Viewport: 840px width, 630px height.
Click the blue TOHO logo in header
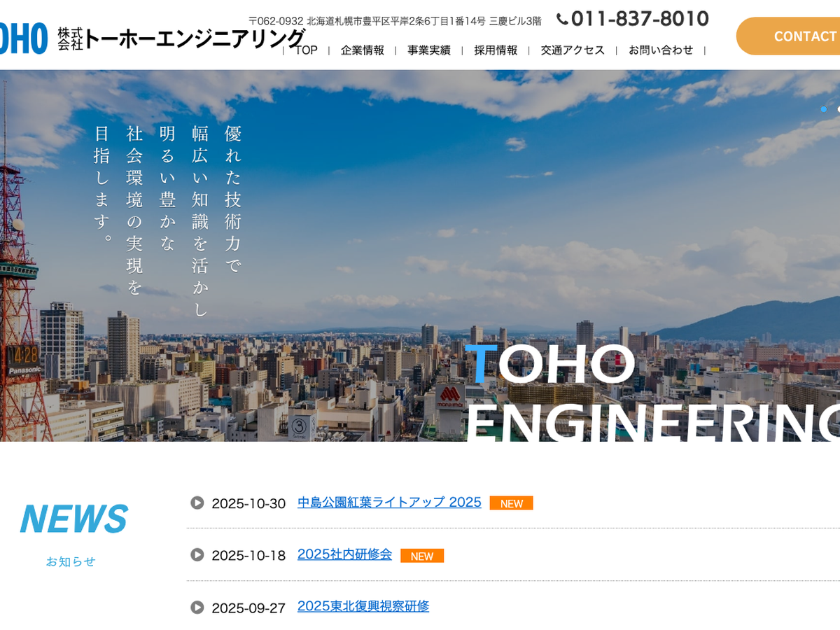click(23, 38)
